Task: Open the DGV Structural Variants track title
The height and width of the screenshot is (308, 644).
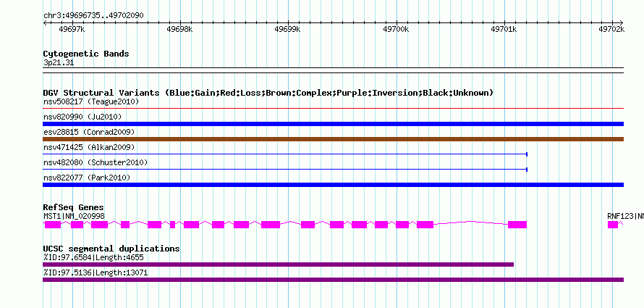Action: pyautogui.click(x=268, y=93)
